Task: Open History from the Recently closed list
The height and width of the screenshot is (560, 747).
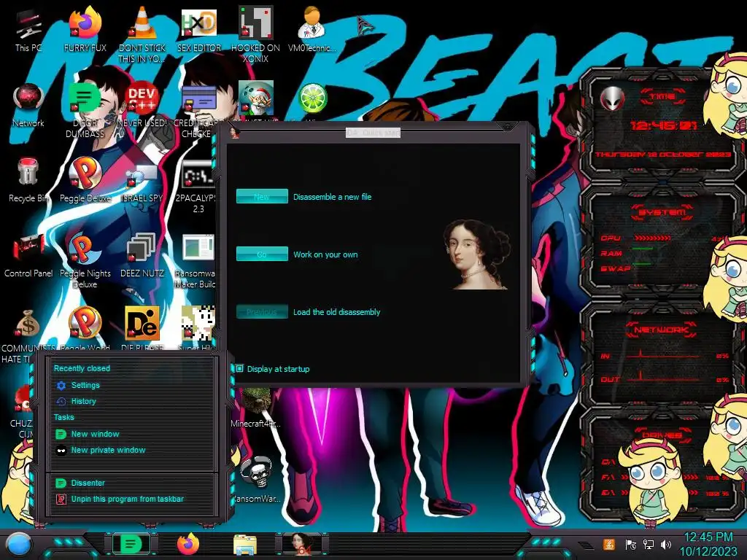Action: point(83,402)
